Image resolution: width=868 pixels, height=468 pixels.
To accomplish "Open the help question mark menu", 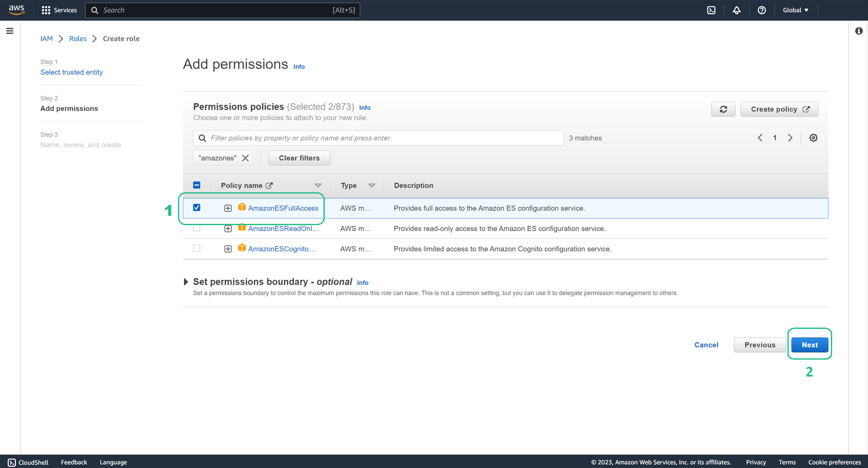I will (762, 10).
